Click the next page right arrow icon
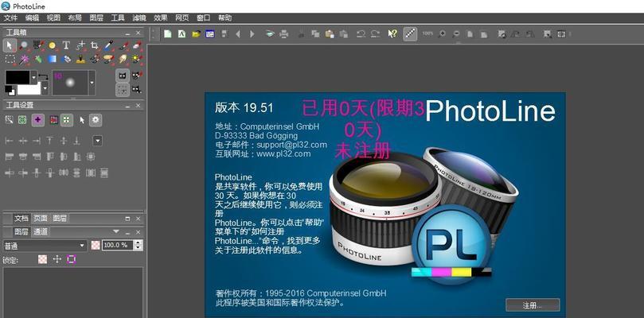The height and width of the screenshot is (318, 644). pos(252,34)
